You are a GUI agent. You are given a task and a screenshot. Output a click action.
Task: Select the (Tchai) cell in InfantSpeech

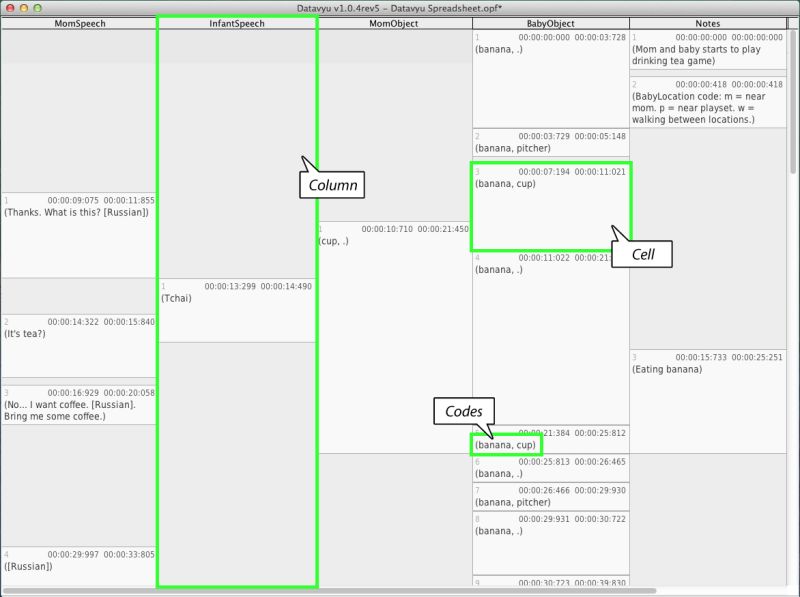pyautogui.click(x=235, y=300)
